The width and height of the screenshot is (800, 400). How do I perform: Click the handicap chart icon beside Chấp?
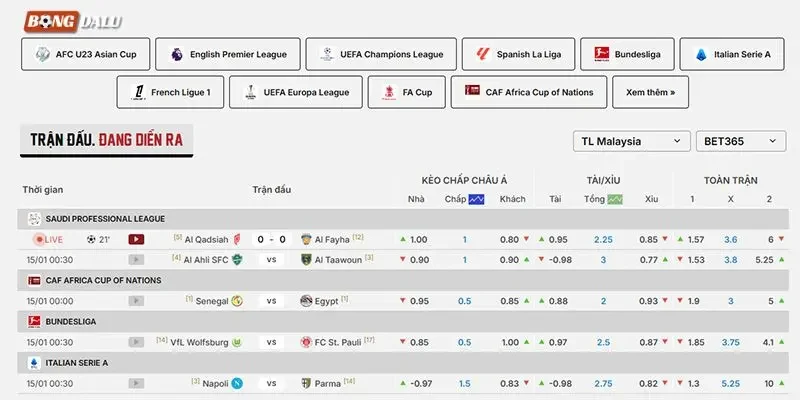tap(477, 199)
